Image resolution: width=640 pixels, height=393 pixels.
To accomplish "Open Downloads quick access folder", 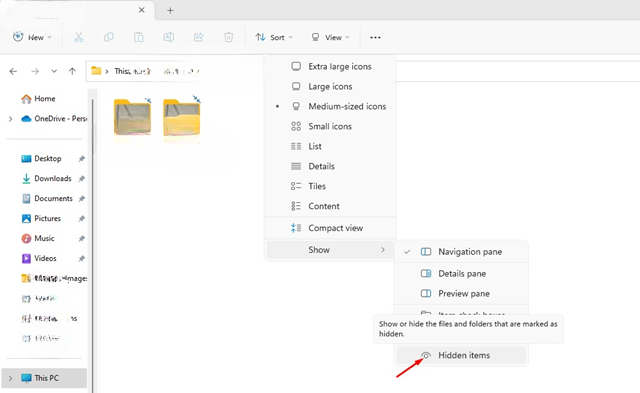I will 47,178.
